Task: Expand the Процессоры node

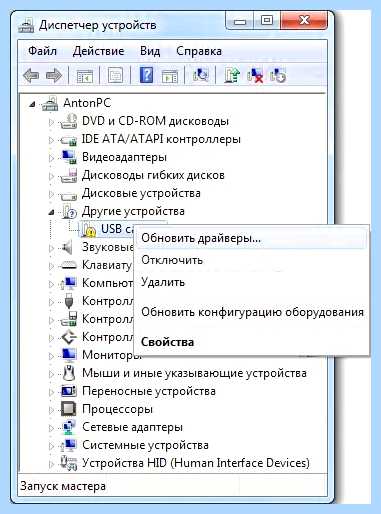Action: [x=51, y=410]
